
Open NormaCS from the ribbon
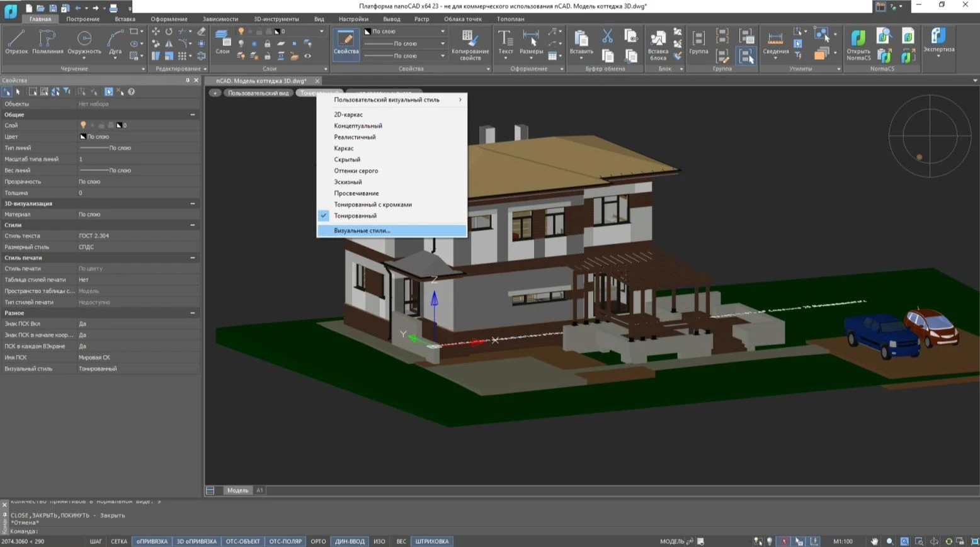[858, 45]
